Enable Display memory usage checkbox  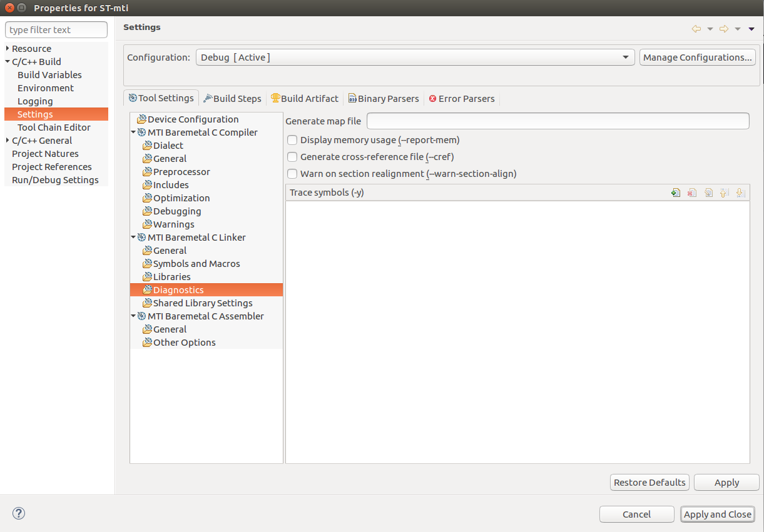pos(292,140)
